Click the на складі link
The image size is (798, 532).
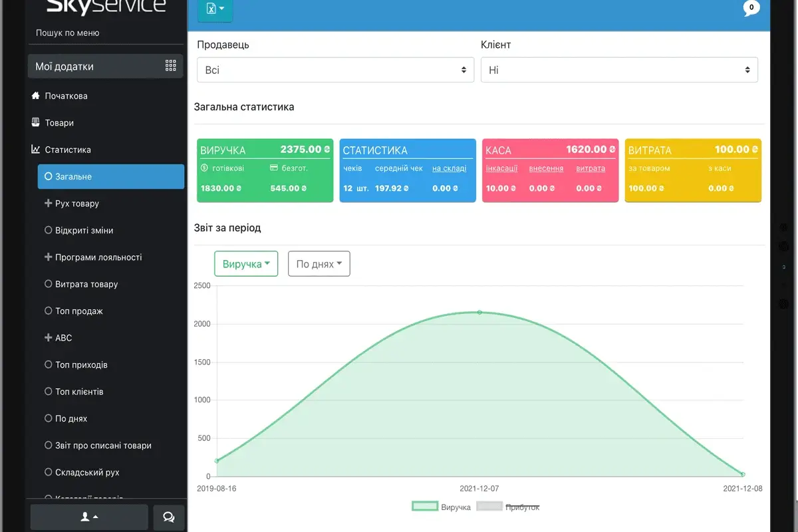pyautogui.click(x=449, y=168)
